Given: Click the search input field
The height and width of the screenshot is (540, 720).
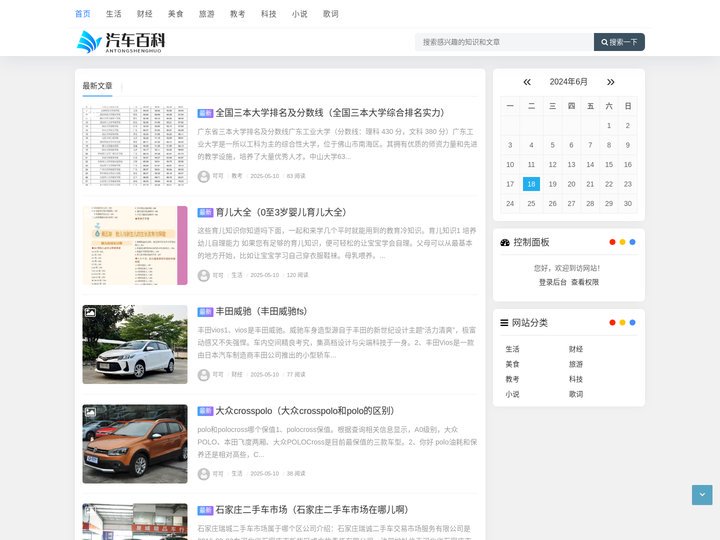Looking at the screenshot, I should coord(504,42).
